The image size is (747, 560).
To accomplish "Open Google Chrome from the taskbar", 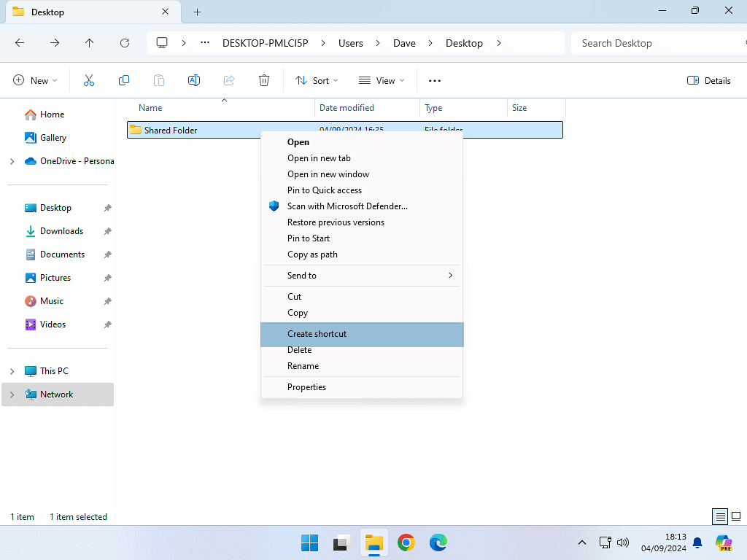I will (x=406, y=542).
